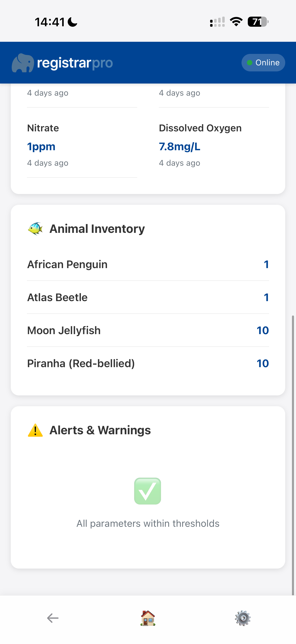This screenshot has height=644, width=296.
Task: Select the Piranha (Red-bellied) entry
Action: [x=148, y=363]
